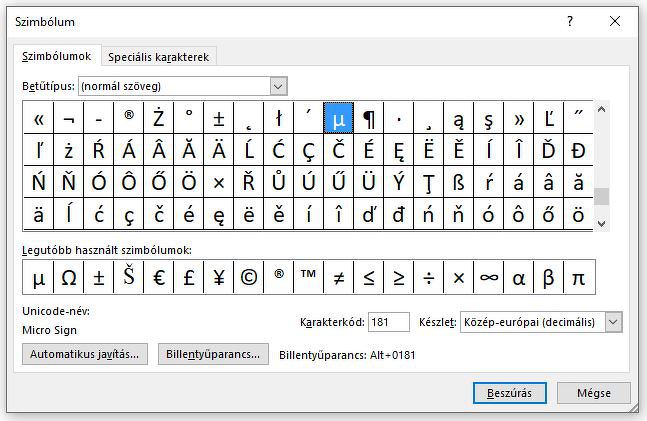Expand the Készlet character set dropdown

(x=613, y=322)
